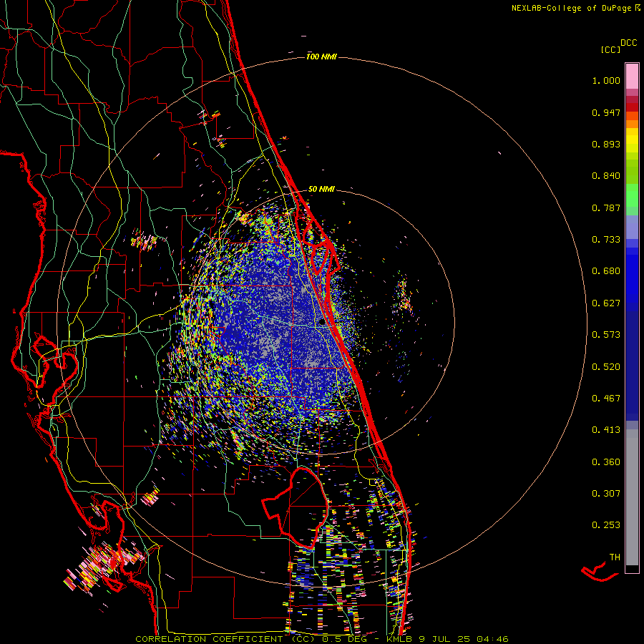Click the 0.733 legend value
This screenshot has height=644, width=644.
tap(606, 240)
